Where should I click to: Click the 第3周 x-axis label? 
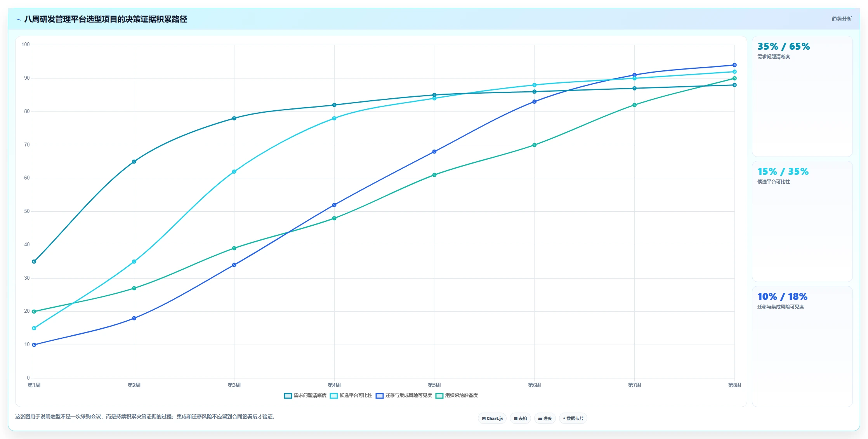pyautogui.click(x=234, y=385)
